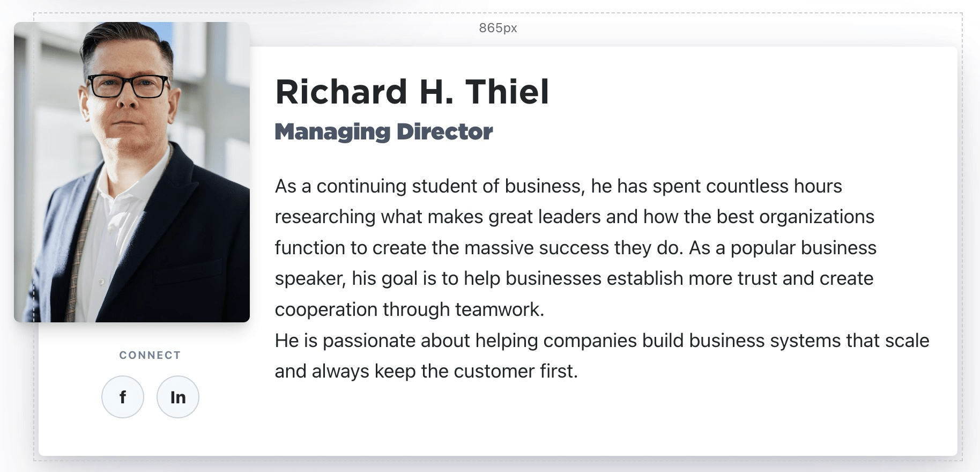
Task: Click the glasses in the portrait
Action: (x=128, y=86)
